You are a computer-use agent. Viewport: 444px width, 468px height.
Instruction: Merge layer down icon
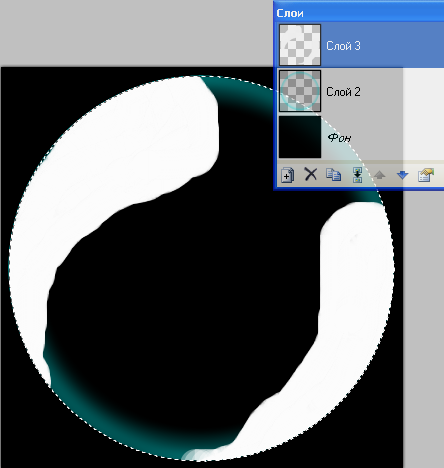[x=357, y=175]
